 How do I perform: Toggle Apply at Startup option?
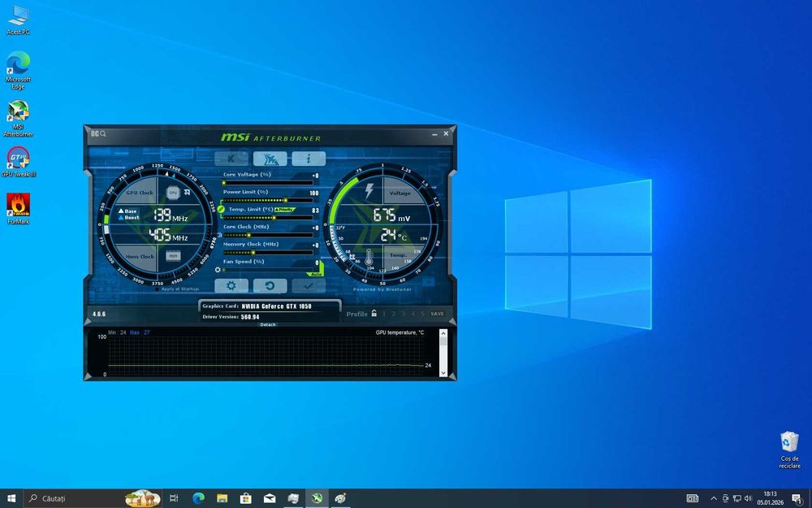tap(176, 289)
